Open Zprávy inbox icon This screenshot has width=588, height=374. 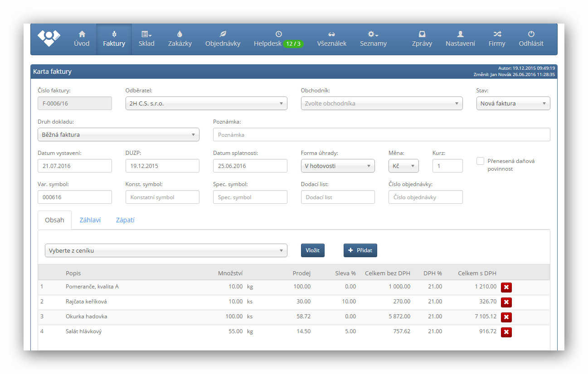click(x=422, y=34)
